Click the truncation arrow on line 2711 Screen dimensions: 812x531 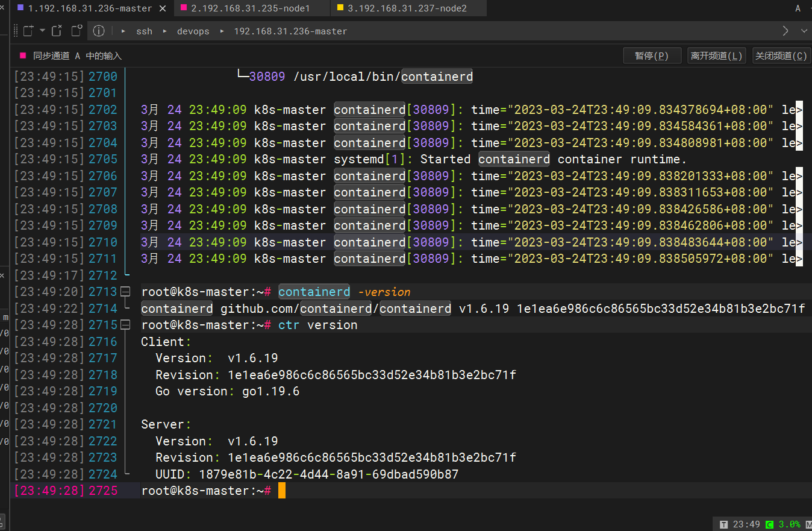[x=799, y=259]
